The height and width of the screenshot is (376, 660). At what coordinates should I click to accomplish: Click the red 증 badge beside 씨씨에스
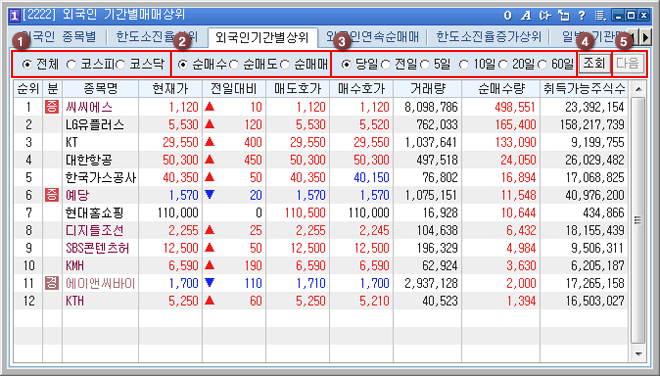pos(52,107)
